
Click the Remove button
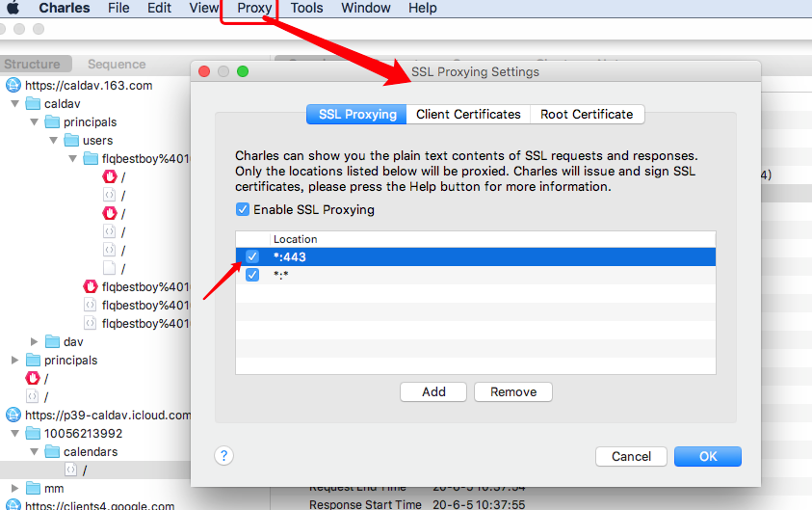[513, 391]
